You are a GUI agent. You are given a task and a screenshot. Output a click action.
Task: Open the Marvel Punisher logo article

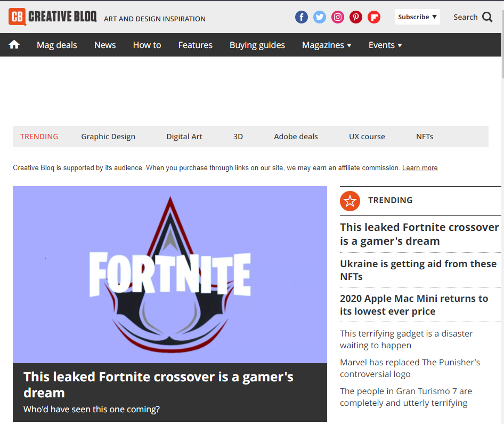pos(410,368)
